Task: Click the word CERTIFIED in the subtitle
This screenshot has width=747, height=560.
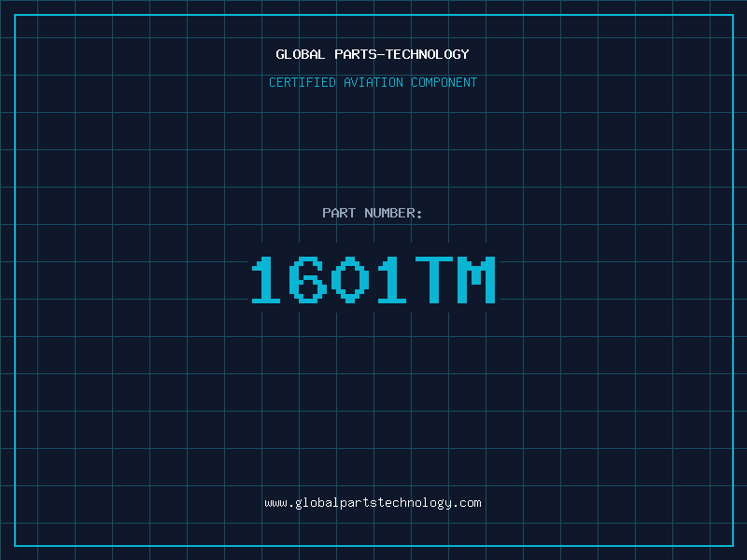Action: coord(303,82)
